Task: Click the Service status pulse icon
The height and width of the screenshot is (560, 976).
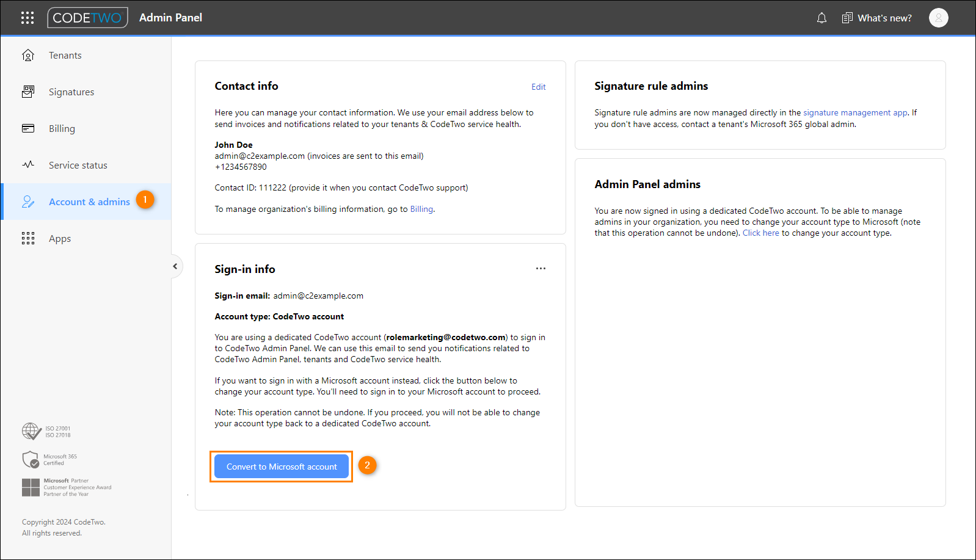Action: 28,165
